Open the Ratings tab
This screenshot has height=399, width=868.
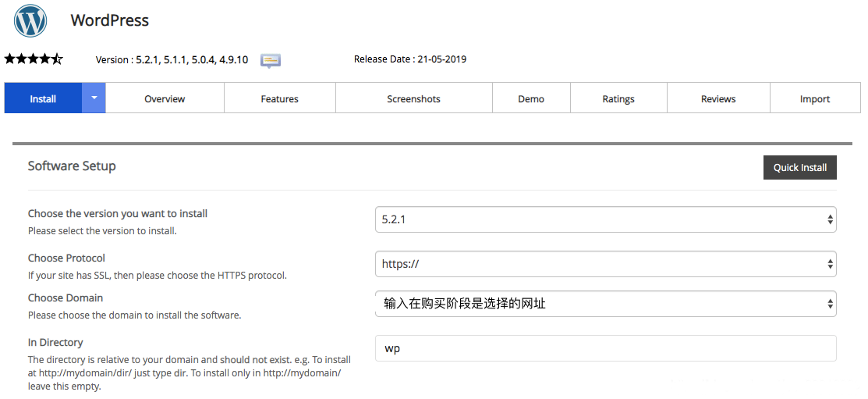618,98
